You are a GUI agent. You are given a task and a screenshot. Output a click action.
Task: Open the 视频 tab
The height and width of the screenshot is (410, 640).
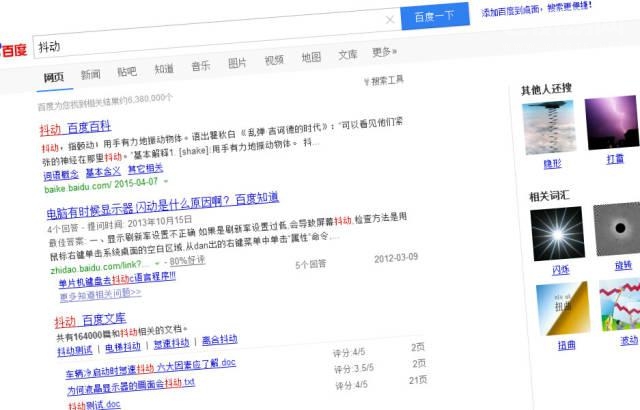274,60
